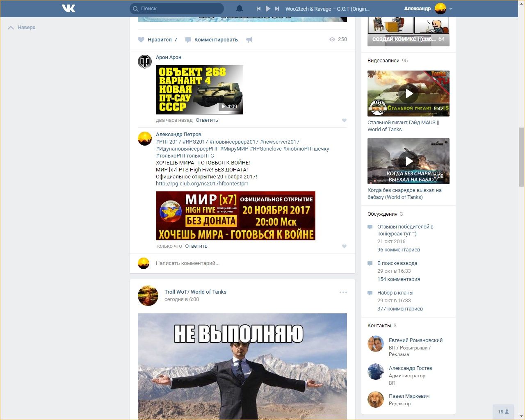The image size is (525, 420).
Task: Click the Woo2tech & Ravage track title
Action: coord(327,9)
